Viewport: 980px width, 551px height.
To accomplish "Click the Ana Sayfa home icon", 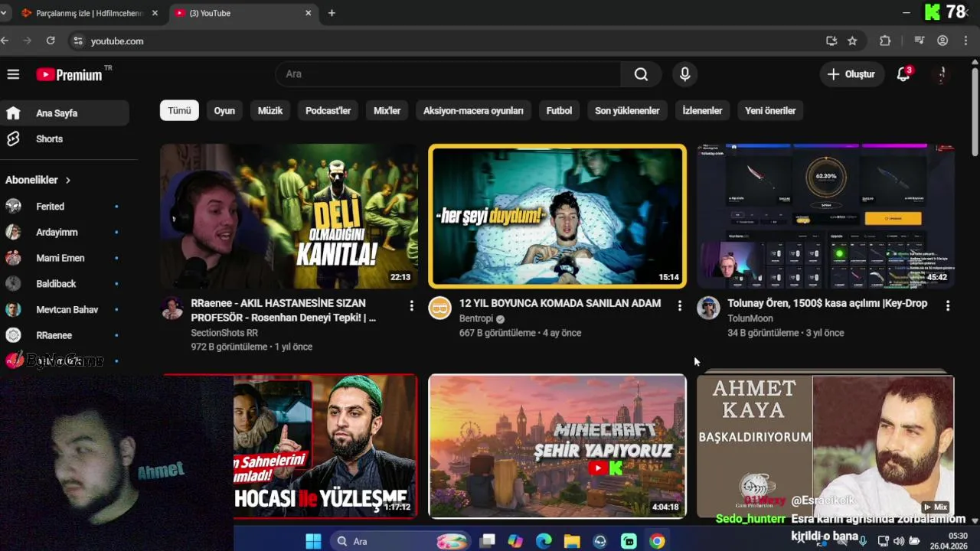I will pyautogui.click(x=13, y=113).
